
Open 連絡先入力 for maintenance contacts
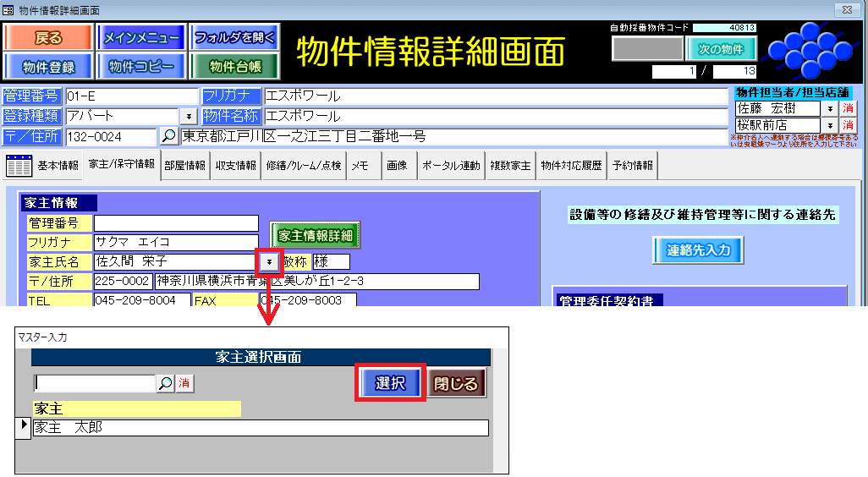point(698,249)
